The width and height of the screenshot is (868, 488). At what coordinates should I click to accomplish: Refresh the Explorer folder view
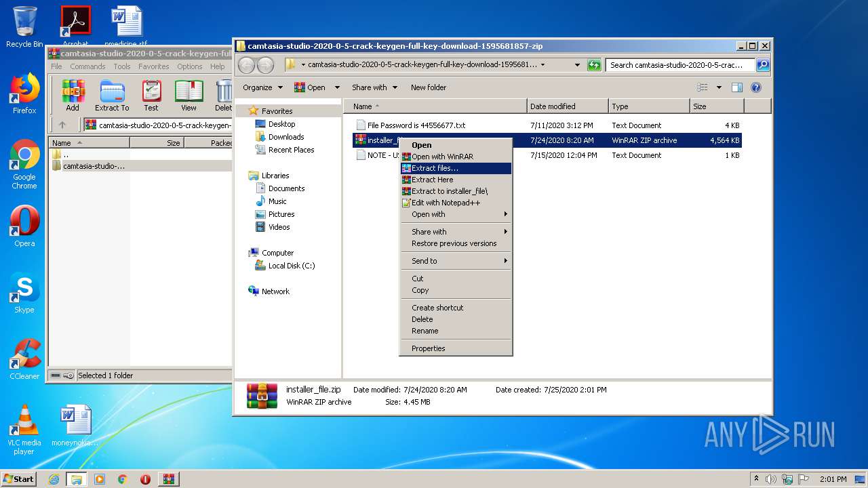coord(594,65)
